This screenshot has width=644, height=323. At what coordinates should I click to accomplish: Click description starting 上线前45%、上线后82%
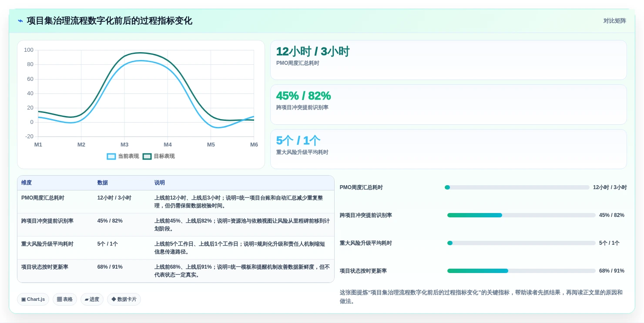[242, 225]
